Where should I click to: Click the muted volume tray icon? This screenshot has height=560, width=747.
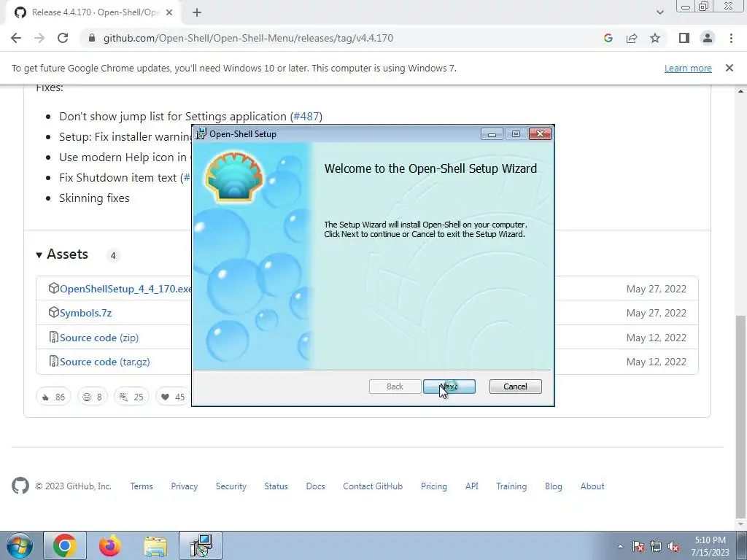point(673,546)
